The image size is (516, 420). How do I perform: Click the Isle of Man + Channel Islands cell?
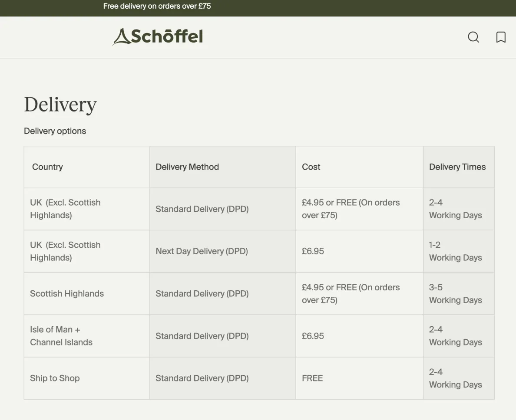(x=61, y=336)
